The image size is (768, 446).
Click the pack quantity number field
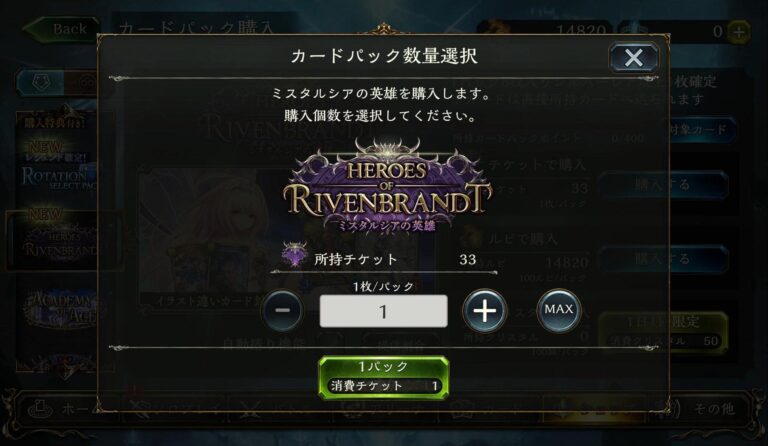click(x=383, y=311)
